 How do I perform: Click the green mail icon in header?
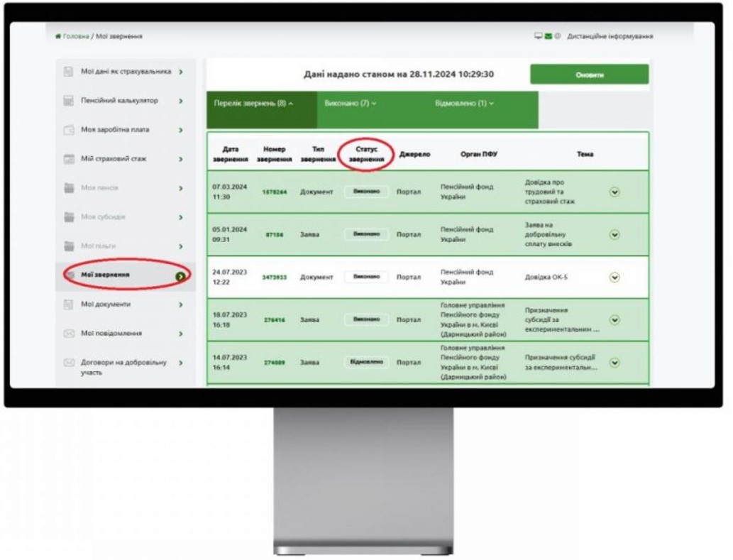click(549, 36)
